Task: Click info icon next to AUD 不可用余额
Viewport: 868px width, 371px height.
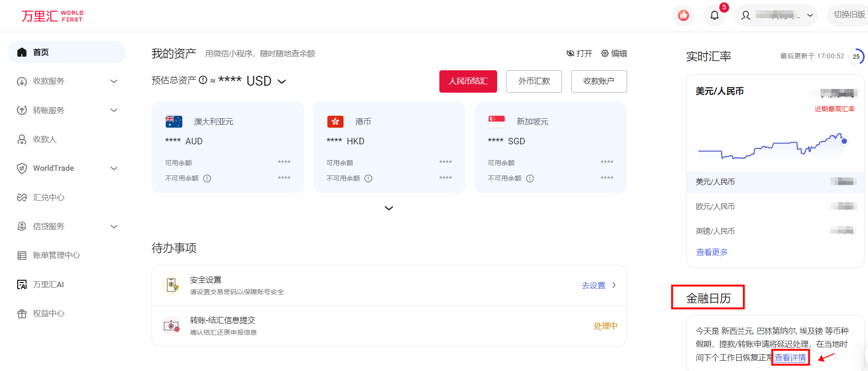Action: tap(207, 178)
